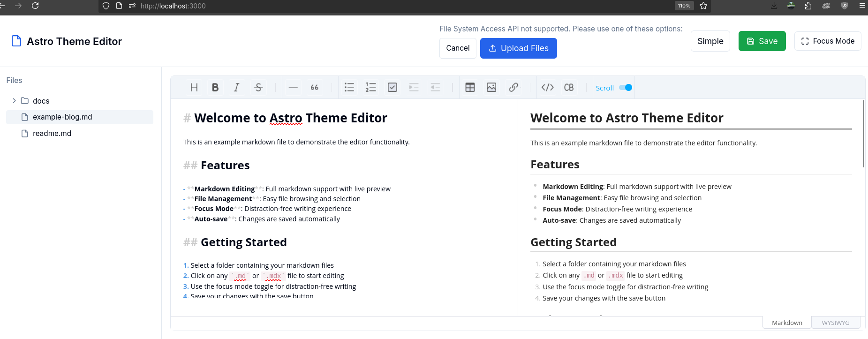
Task: Create an ordered numbered list
Action: pyautogui.click(x=371, y=87)
